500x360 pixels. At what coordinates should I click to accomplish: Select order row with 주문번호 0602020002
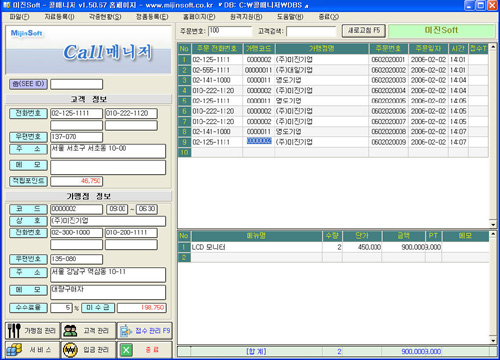333,70
